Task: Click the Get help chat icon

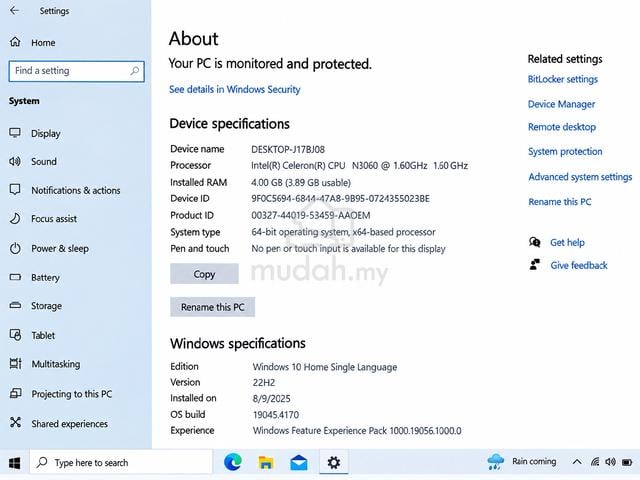Action: coord(535,242)
